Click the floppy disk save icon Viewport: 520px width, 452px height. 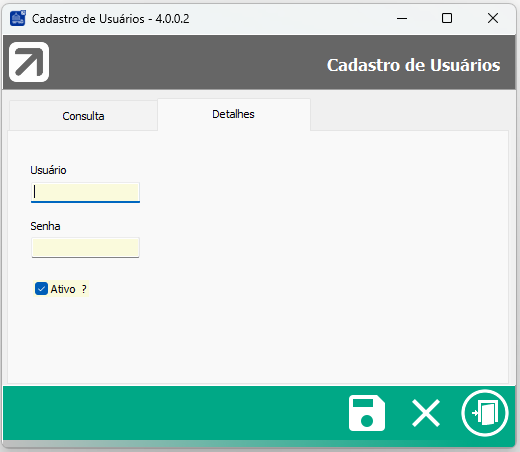[x=367, y=413]
